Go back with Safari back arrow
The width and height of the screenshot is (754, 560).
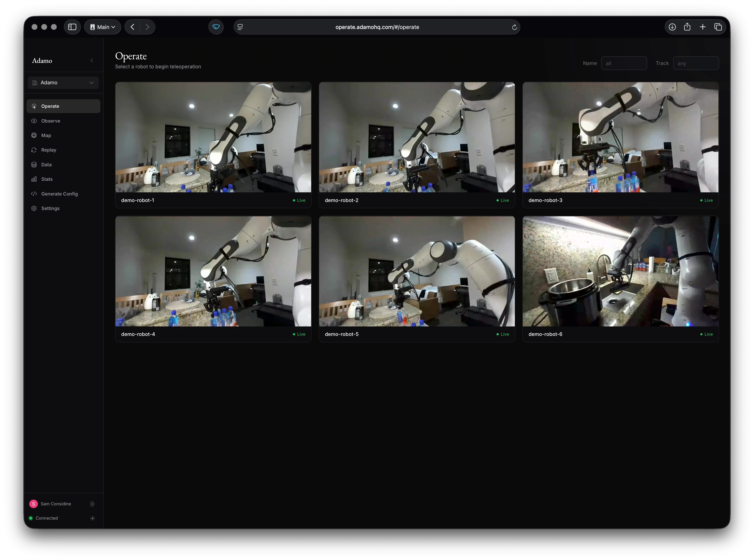coord(133,27)
